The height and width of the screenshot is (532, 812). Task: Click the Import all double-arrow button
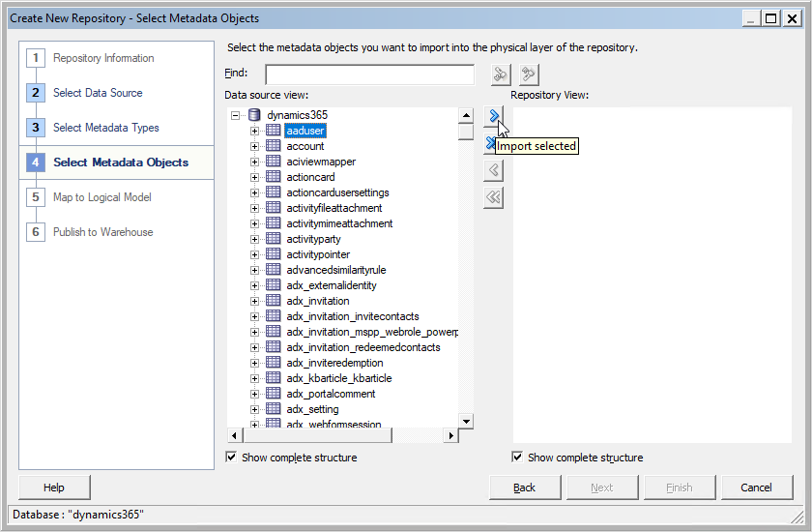point(490,144)
